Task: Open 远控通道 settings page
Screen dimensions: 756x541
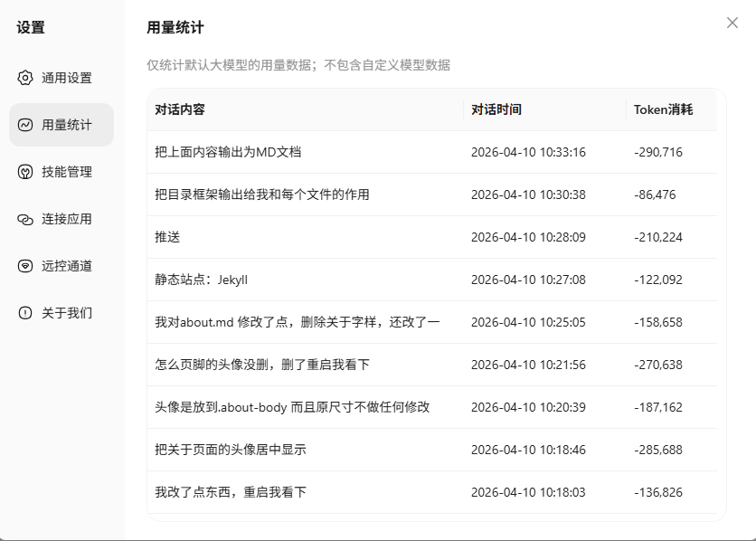Action: click(x=66, y=266)
